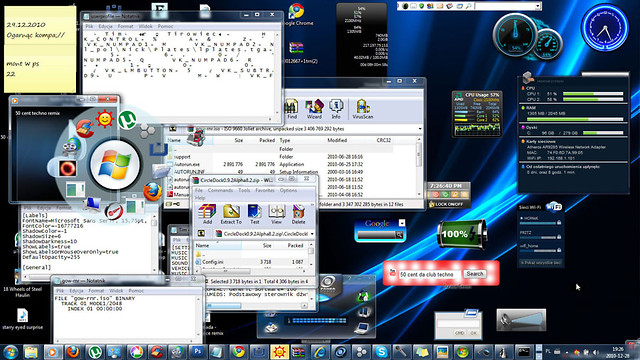Click the Windows orb in circle dock center
The width and height of the screenshot is (640, 360).
[115, 165]
